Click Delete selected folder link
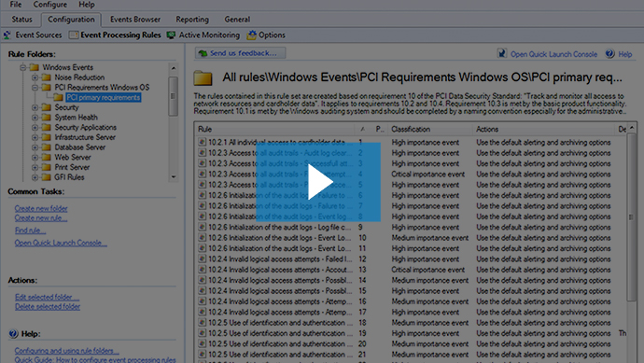The image size is (644, 363). (48, 307)
